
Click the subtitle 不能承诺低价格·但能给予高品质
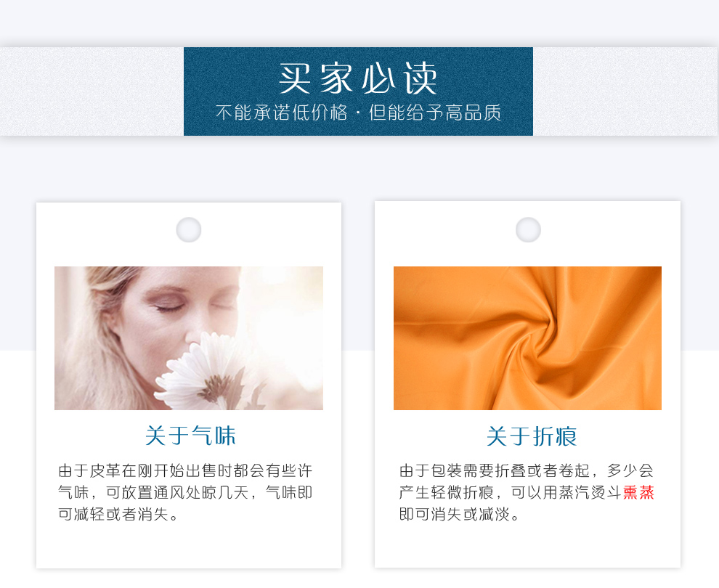click(358, 113)
